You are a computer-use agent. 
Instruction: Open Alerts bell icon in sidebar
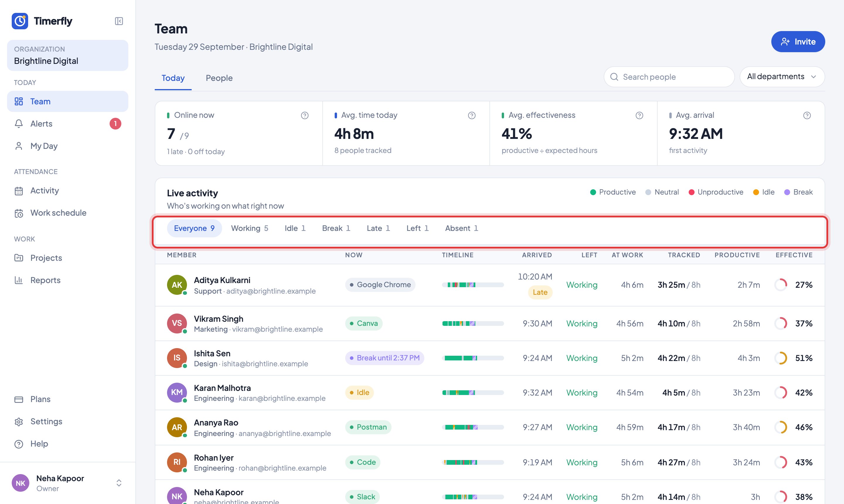[x=19, y=124]
